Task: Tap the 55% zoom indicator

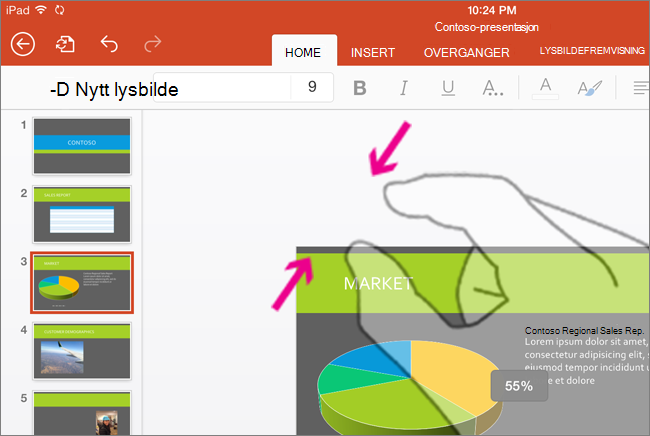Action: pos(519,386)
